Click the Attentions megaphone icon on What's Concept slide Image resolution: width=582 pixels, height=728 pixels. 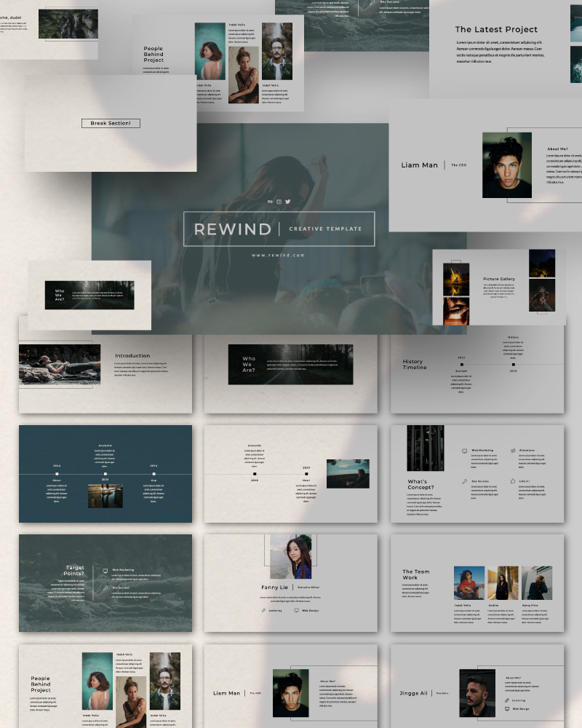pos(512,450)
